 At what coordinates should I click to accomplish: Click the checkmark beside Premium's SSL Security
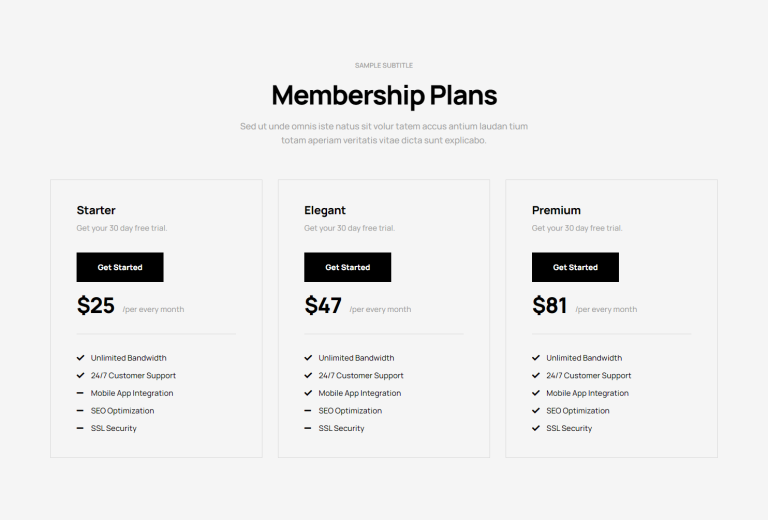pos(536,428)
